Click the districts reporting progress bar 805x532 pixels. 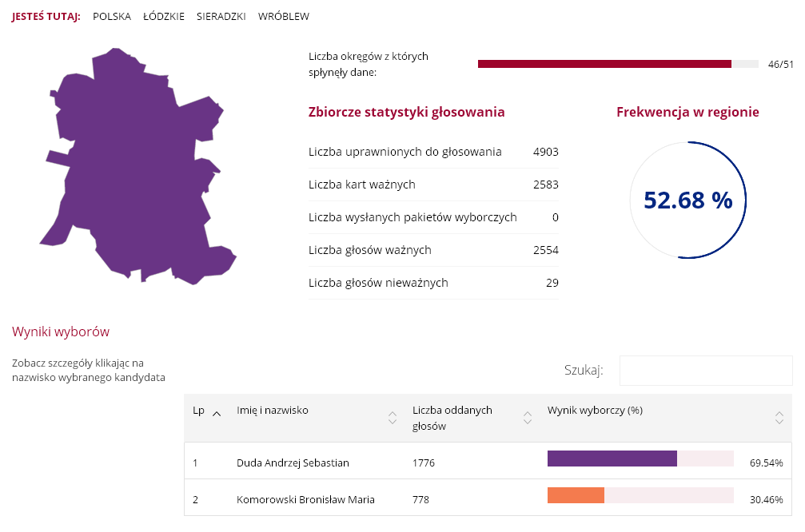(617, 64)
